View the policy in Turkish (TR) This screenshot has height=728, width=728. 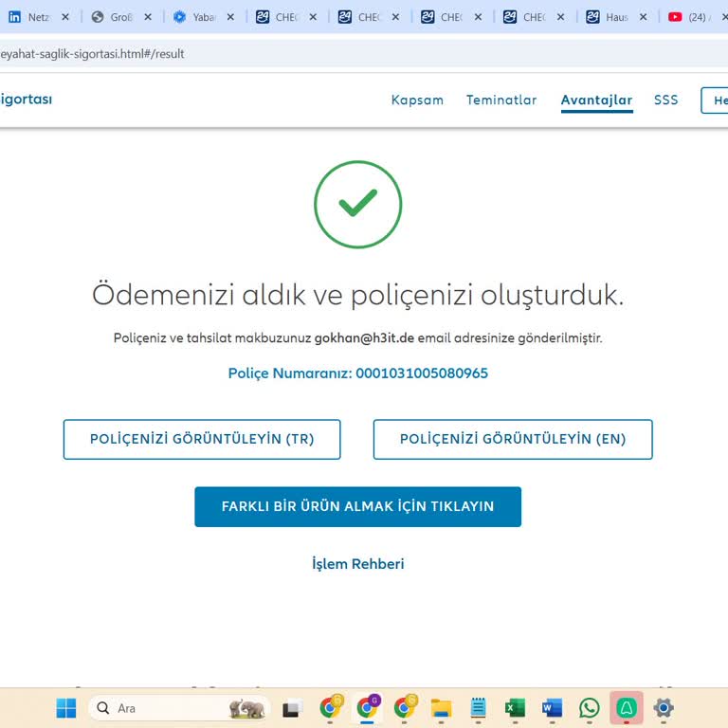point(202,439)
